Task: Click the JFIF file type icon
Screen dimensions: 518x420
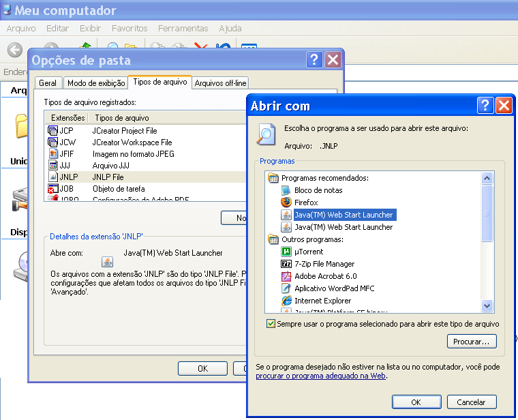Action: (53, 154)
